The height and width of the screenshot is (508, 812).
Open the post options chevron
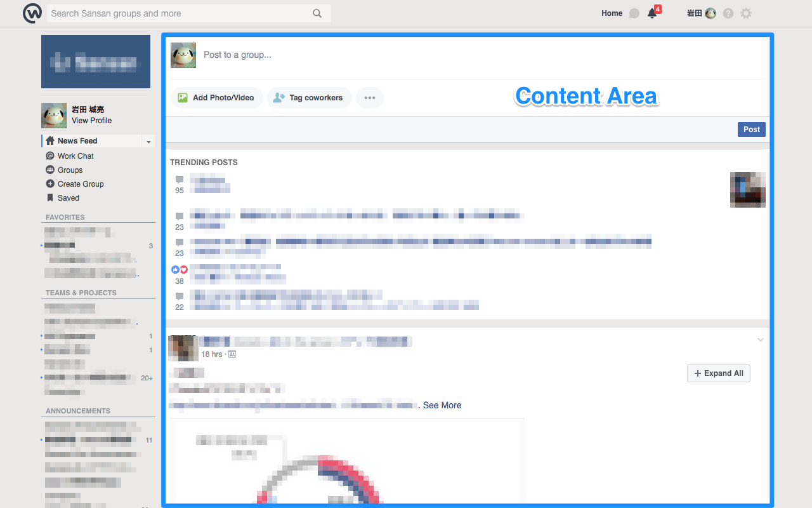[761, 340]
